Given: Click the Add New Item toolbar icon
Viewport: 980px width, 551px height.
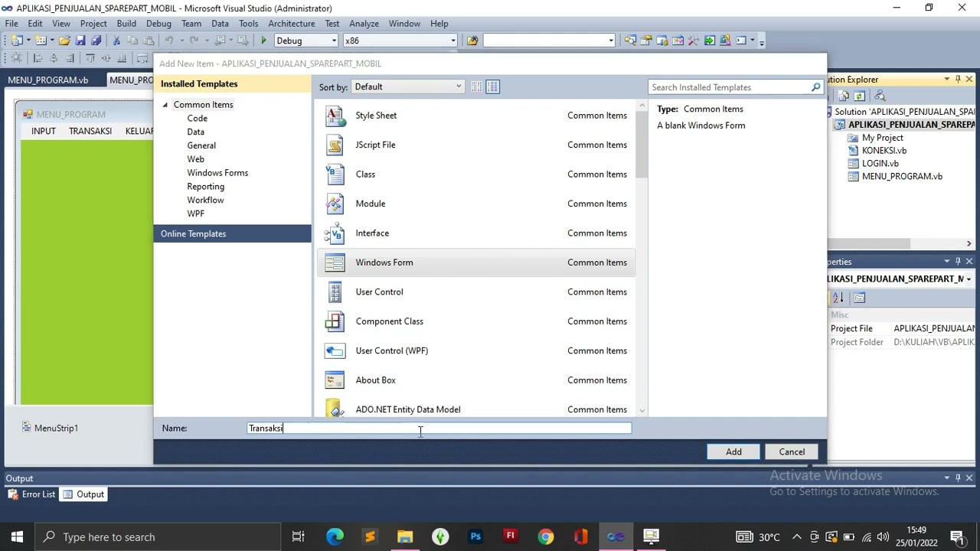Looking at the screenshot, I should coord(41,41).
